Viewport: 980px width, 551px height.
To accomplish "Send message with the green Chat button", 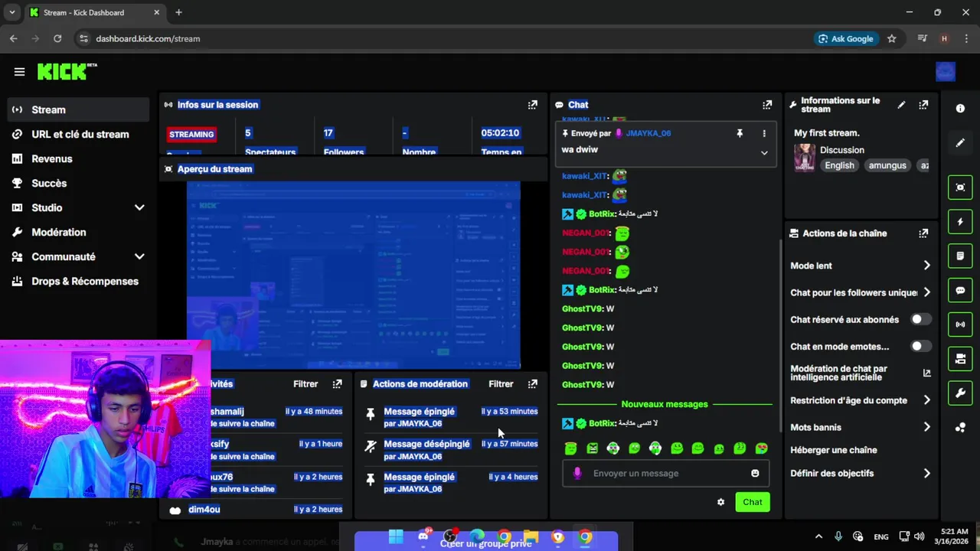I will [753, 502].
